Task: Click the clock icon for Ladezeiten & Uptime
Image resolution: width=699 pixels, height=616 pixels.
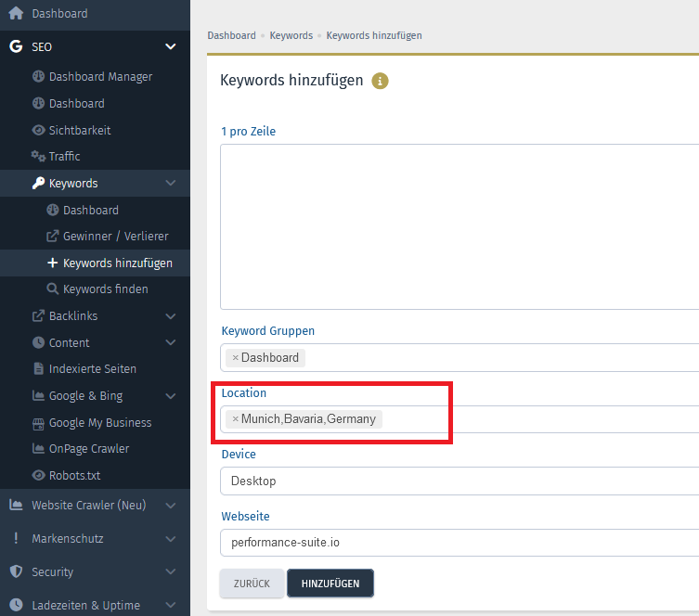Action: [x=16, y=605]
